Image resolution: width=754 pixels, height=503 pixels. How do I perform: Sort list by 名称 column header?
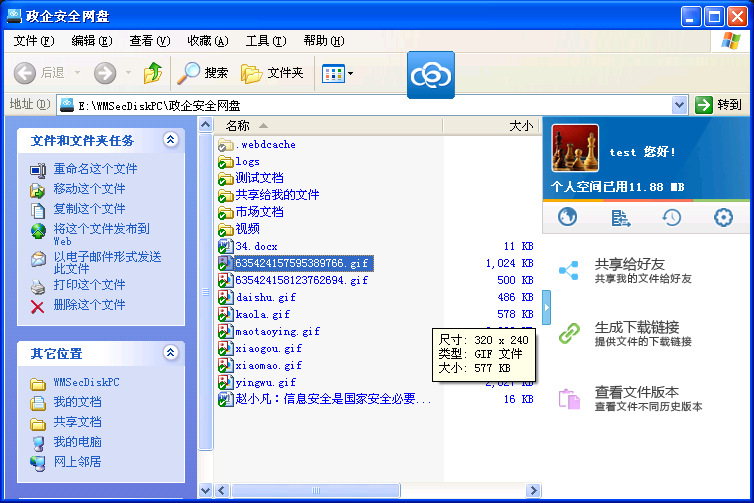238,126
